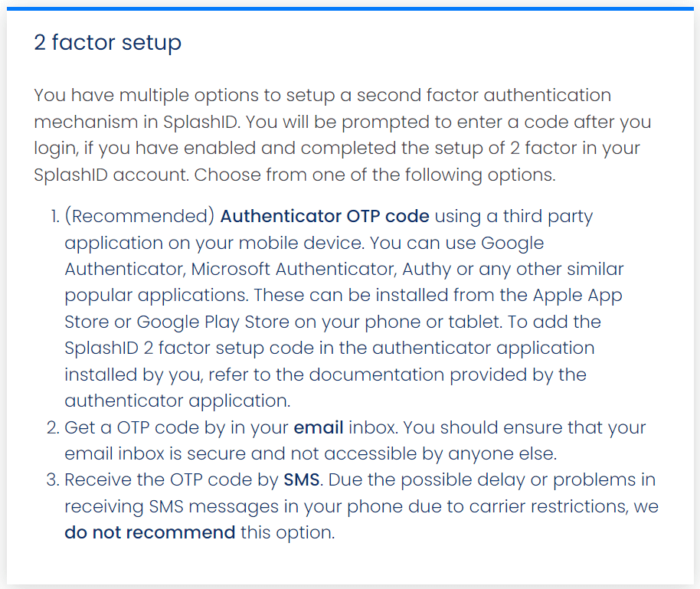Click the blue top border bar of card
Screen dimensions: 700x589
tap(350, 8)
